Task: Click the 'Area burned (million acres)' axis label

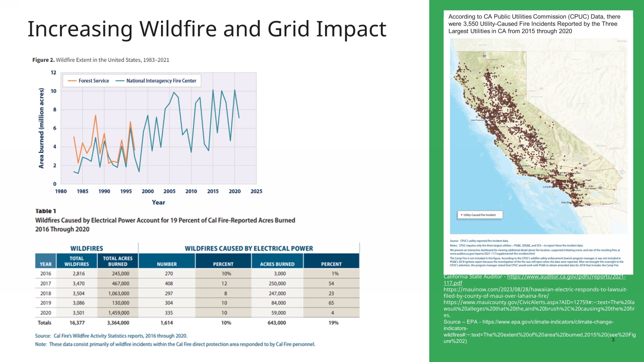Action: point(42,128)
